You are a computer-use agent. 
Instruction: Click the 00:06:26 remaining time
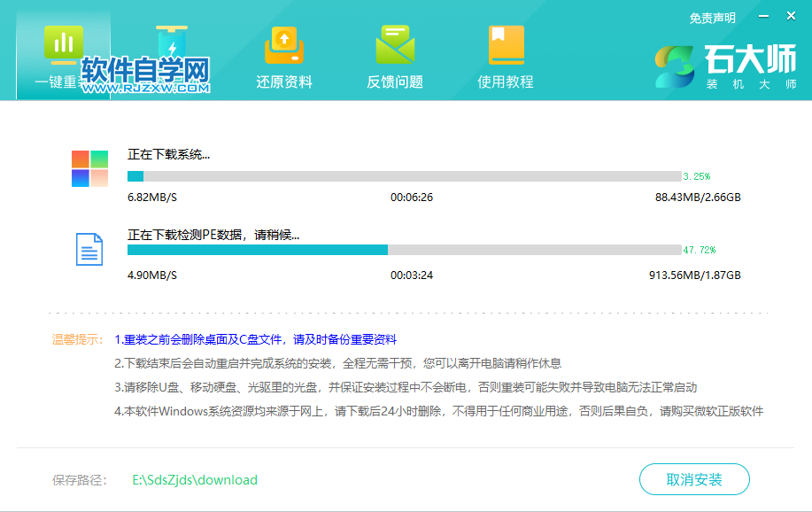tap(412, 198)
